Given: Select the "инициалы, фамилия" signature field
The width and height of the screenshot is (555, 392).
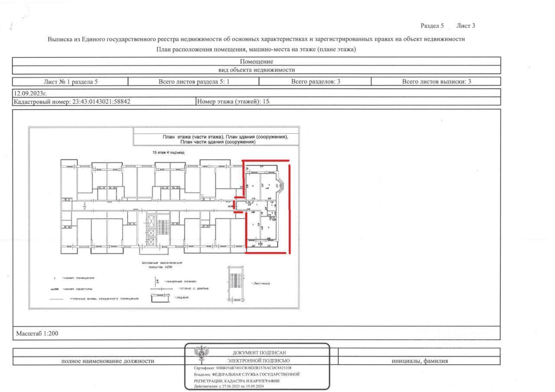Looking at the screenshot, I should pyautogui.click(x=419, y=361).
